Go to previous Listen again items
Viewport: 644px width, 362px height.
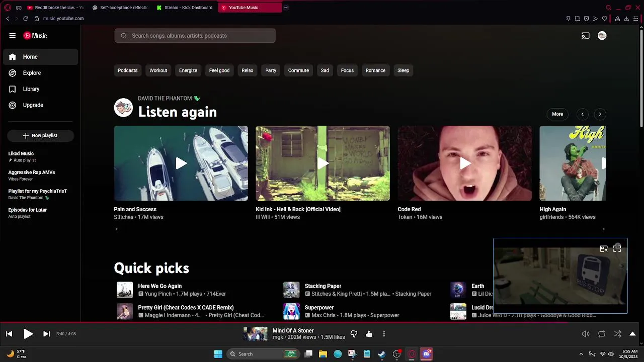click(x=583, y=114)
